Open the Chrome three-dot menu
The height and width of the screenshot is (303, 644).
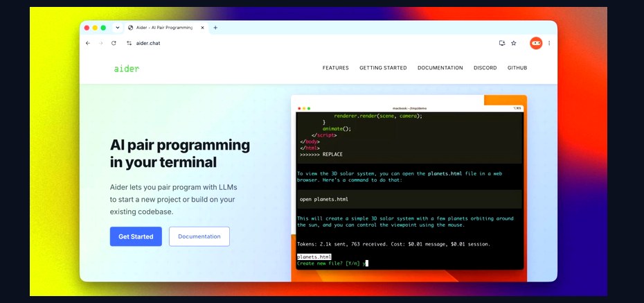point(549,43)
